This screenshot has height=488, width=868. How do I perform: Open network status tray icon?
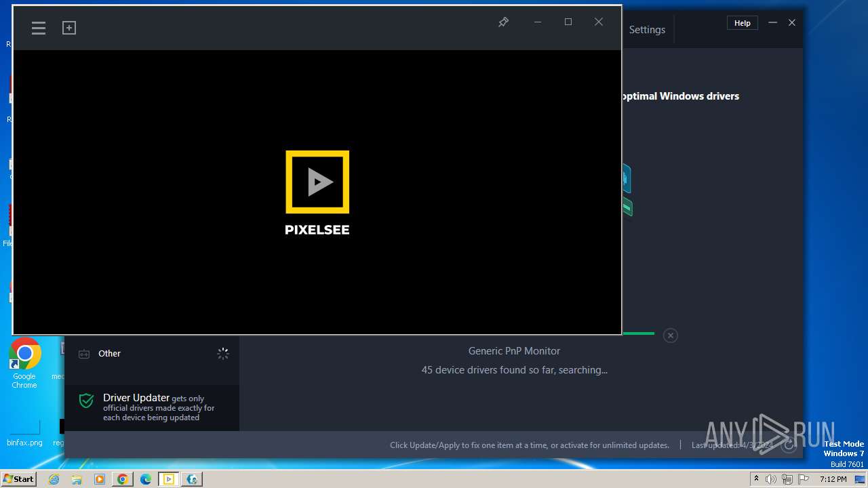(787, 479)
